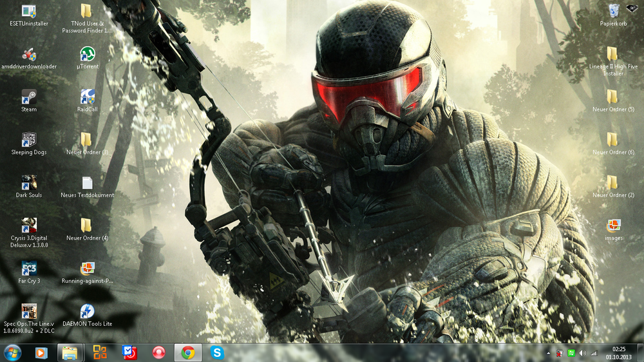Click the images file on the desktop
The height and width of the screenshot is (362, 644).
(613, 226)
